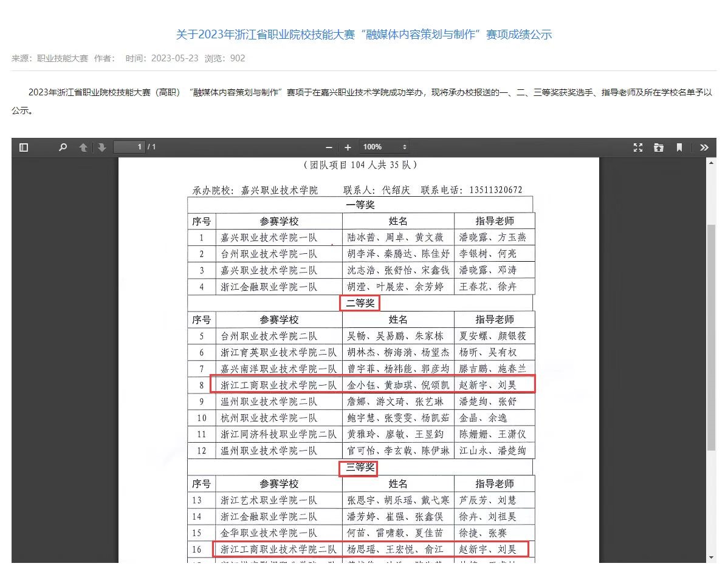Click the names 杨思瑶、王宏悦、俞江
Screen dimensions: 728x569
(x=395, y=550)
